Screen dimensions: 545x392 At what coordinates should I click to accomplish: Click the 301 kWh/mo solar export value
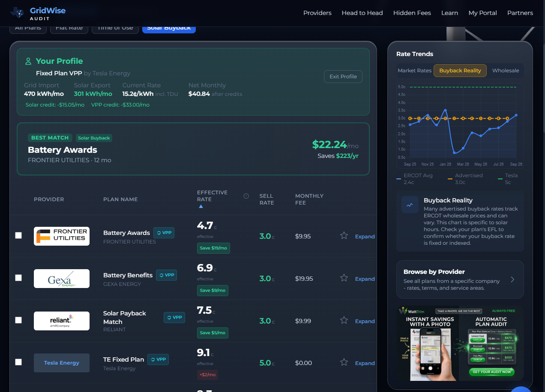click(x=93, y=94)
